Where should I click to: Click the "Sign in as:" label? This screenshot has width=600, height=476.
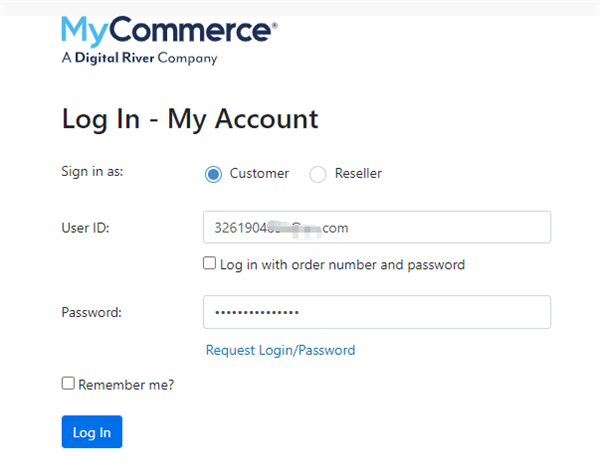(x=93, y=172)
